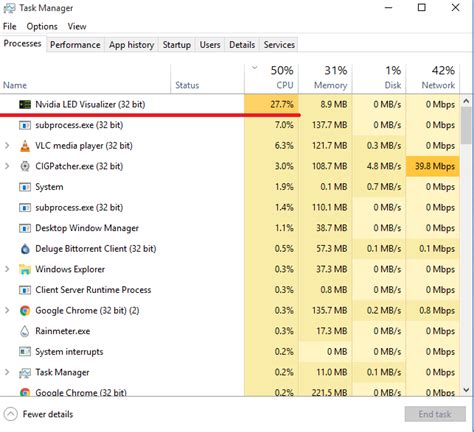Viewport: 474px width, 432px height.
Task: Expand the Google Chrome (2) process group
Action: coord(7,311)
